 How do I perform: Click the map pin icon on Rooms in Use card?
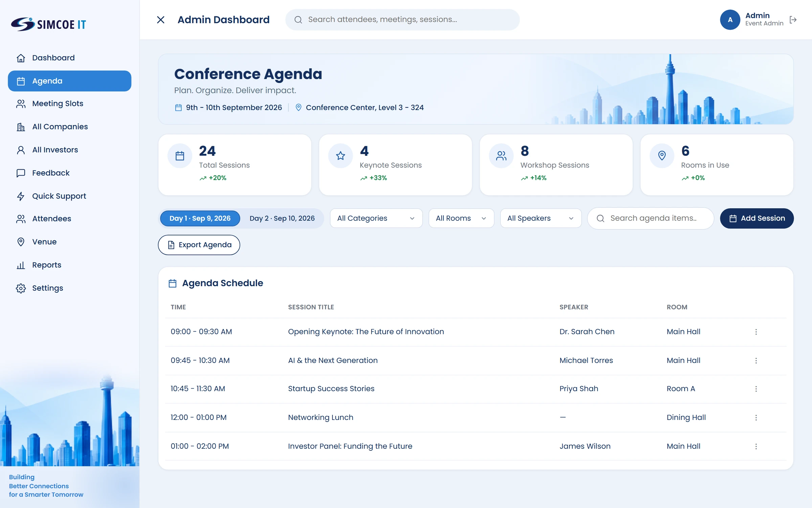coord(662,156)
